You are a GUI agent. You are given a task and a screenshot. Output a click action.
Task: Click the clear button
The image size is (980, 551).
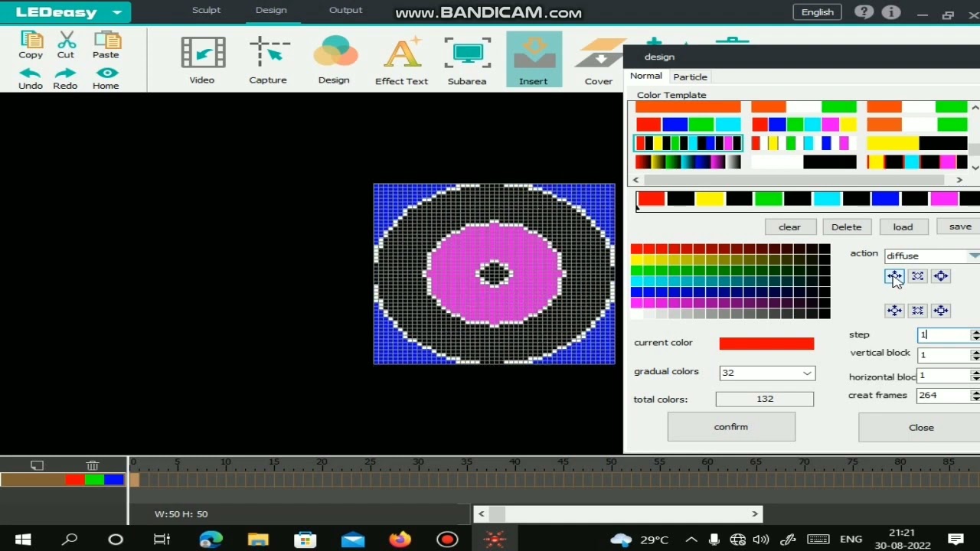pyautogui.click(x=789, y=227)
